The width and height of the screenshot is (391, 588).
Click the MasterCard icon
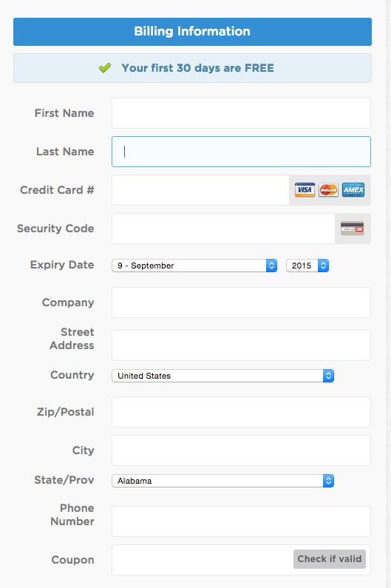click(328, 190)
